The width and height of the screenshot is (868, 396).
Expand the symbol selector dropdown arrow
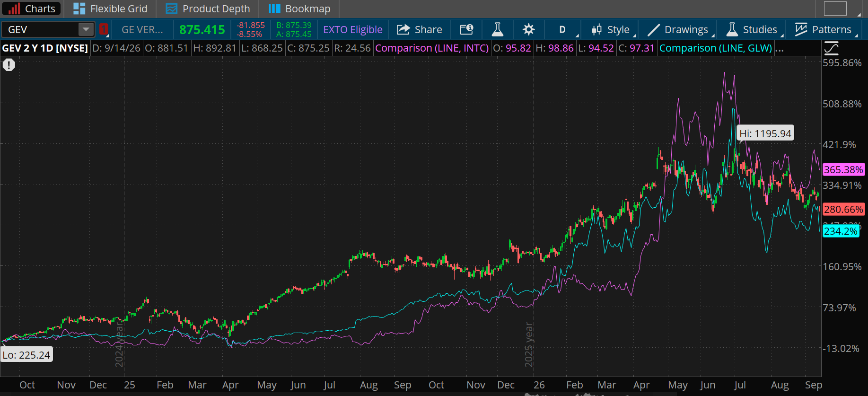(x=86, y=29)
